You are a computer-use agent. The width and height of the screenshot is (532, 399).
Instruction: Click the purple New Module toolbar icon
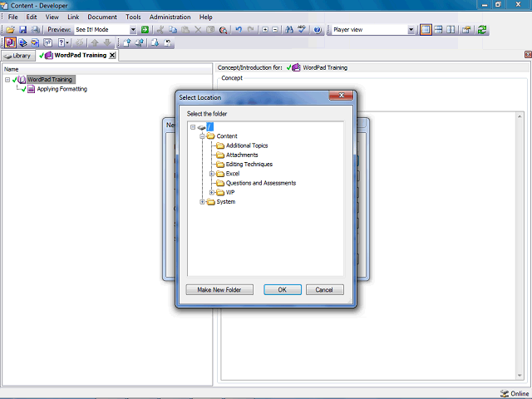10,42
